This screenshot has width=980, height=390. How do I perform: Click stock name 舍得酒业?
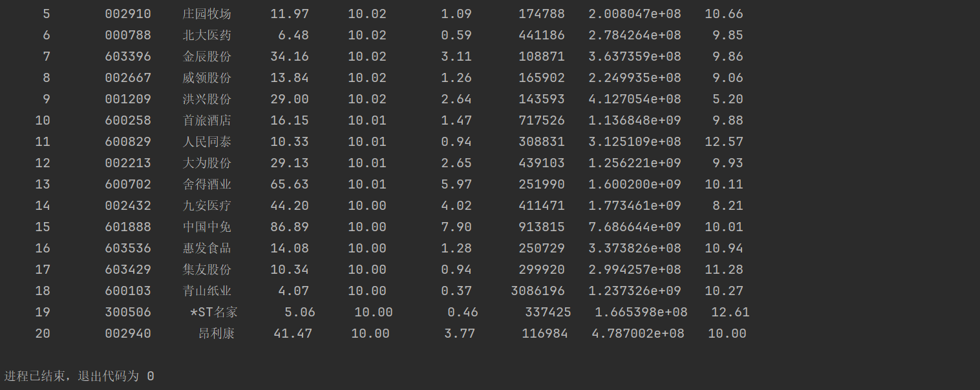(x=207, y=184)
